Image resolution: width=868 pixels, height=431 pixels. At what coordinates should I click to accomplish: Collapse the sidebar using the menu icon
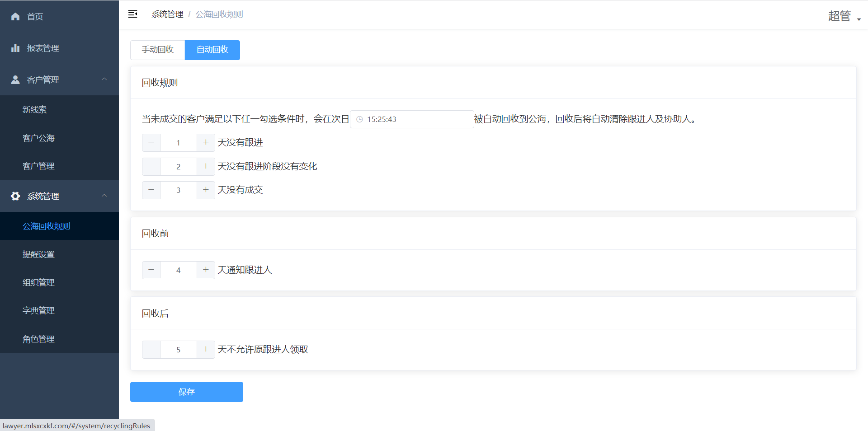tap(132, 14)
